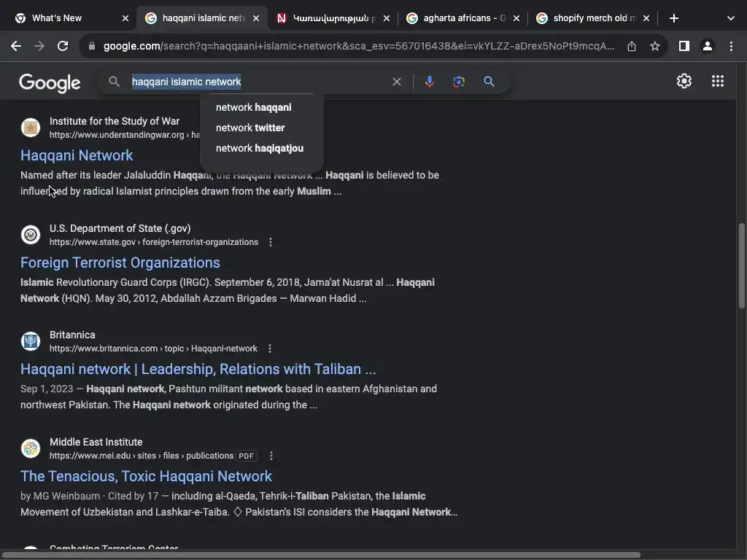Open Britannica 'Haqqani network | Leadership' link

point(198,369)
